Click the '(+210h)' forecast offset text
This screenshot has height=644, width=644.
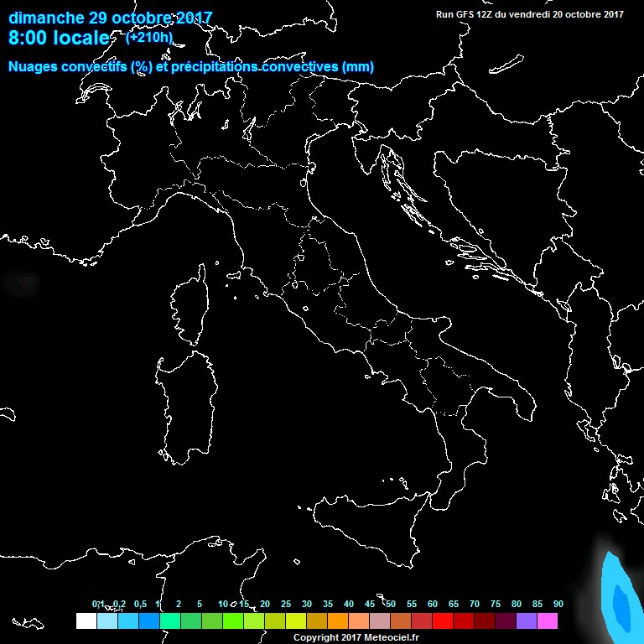(149, 38)
